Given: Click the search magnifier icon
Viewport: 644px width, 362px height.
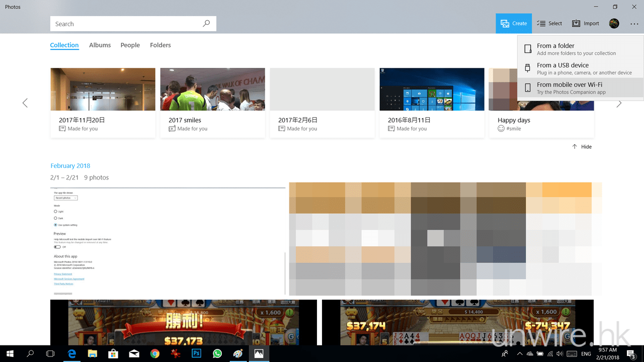Looking at the screenshot, I should pos(206,24).
